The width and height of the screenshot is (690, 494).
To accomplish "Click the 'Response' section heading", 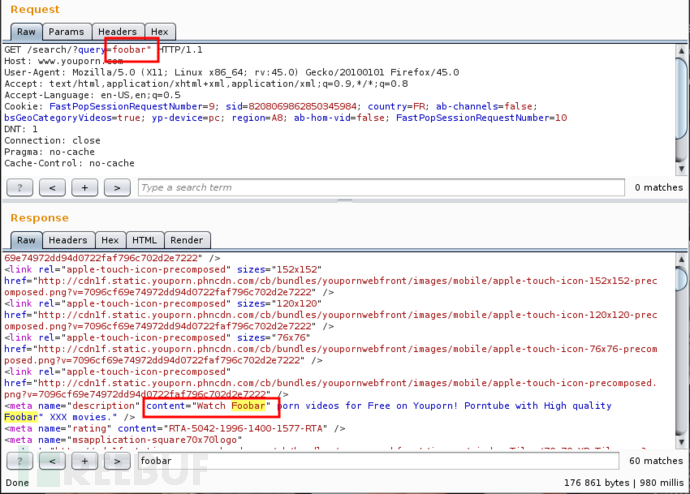I will tap(39, 218).
